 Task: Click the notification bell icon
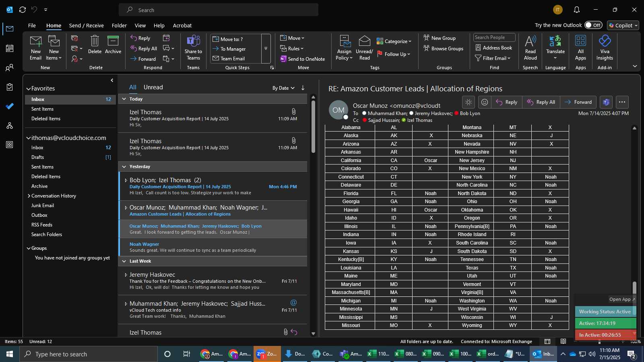577,10
